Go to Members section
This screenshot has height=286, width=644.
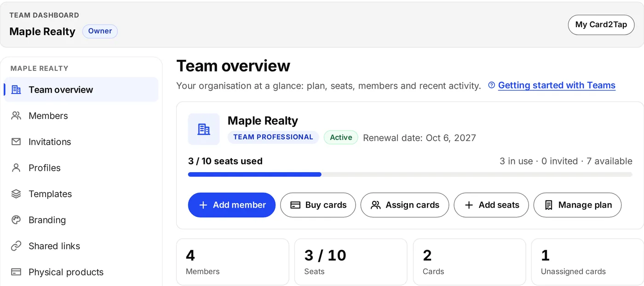click(x=81, y=116)
